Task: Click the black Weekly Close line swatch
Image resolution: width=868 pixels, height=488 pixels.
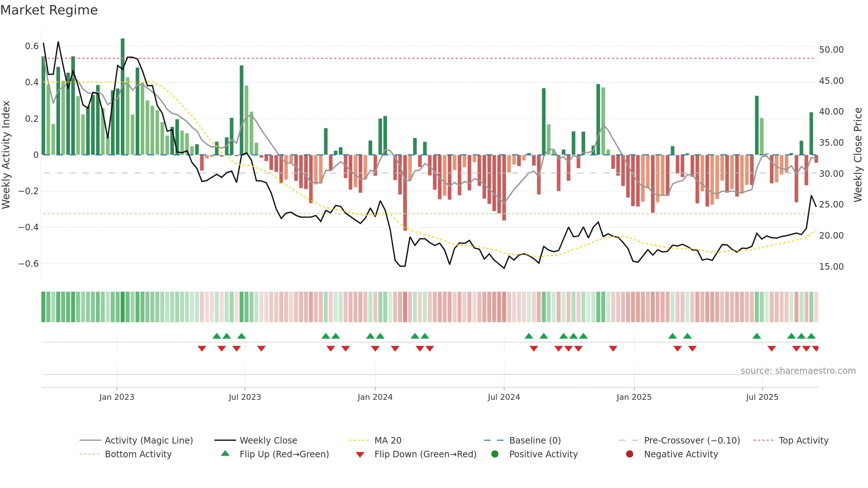Action: pyautogui.click(x=225, y=440)
